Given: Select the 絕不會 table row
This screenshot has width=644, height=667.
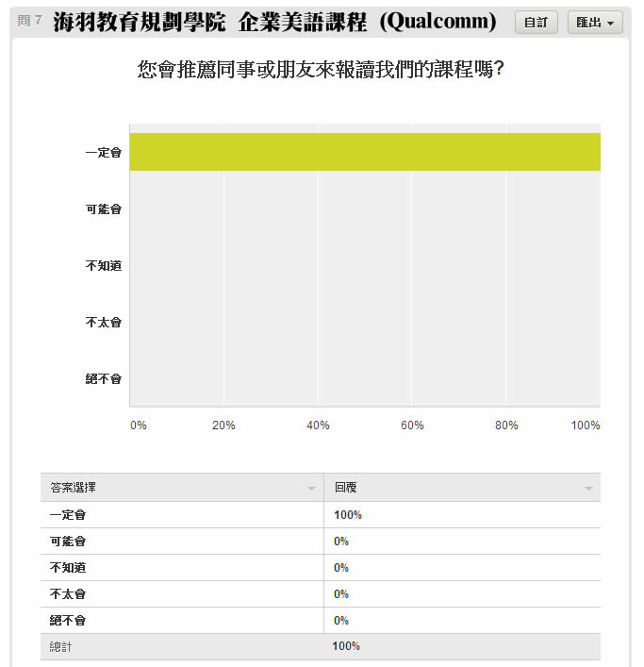Looking at the screenshot, I should (320, 620).
